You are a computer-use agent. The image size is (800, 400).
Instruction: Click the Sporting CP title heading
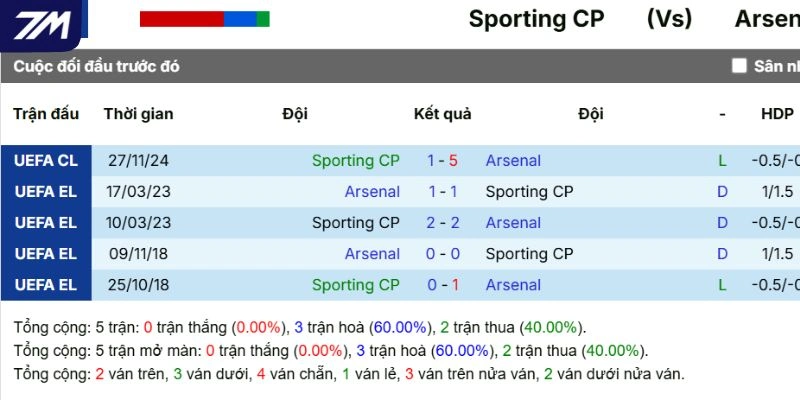[x=536, y=19]
